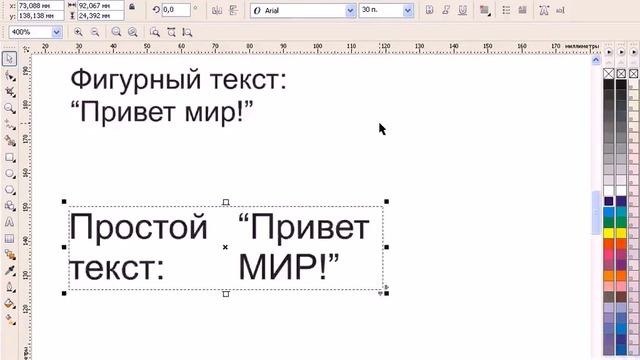The width and height of the screenshot is (640, 360).
Task: Select the Interactive blend tool
Action: (x=10, y=255)
